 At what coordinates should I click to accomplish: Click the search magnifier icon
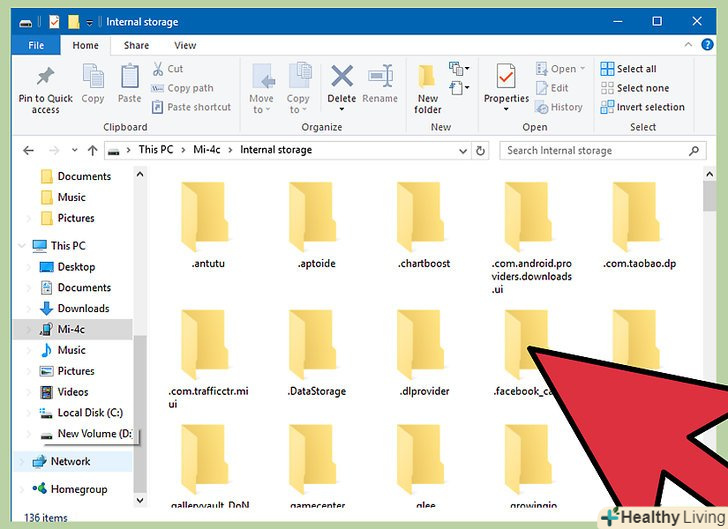694,150
